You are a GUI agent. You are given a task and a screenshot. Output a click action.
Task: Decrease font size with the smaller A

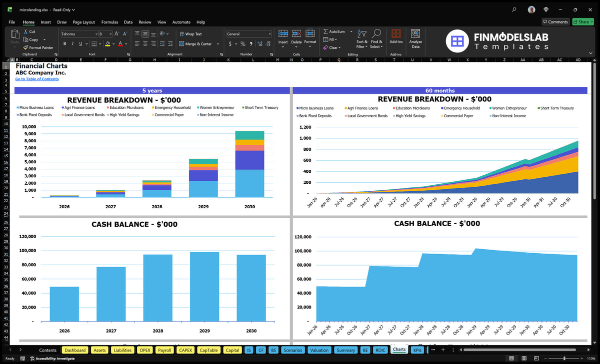pos(124,33)
